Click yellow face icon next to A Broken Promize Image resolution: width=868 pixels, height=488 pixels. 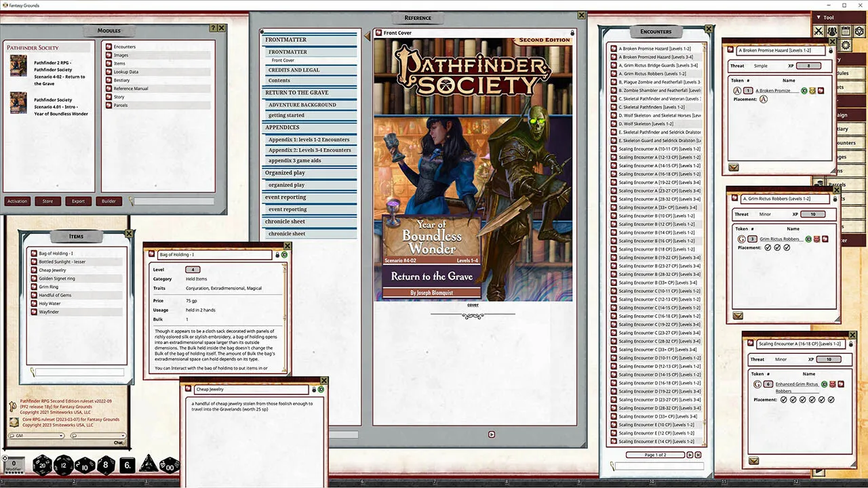812,90
